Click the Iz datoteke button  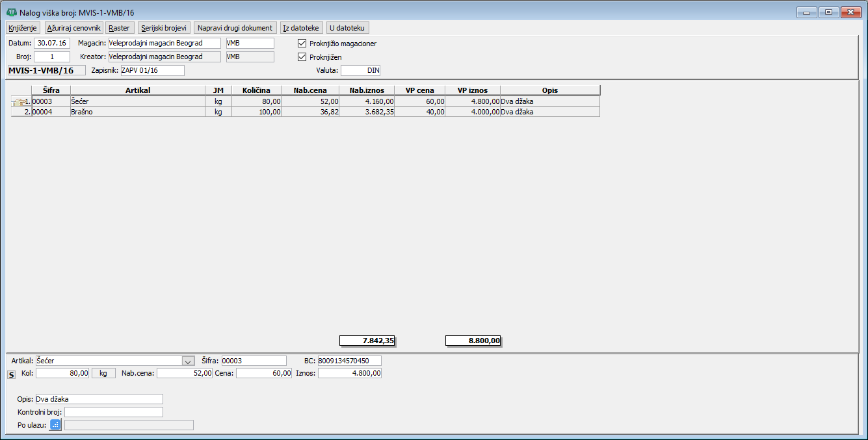301,28
